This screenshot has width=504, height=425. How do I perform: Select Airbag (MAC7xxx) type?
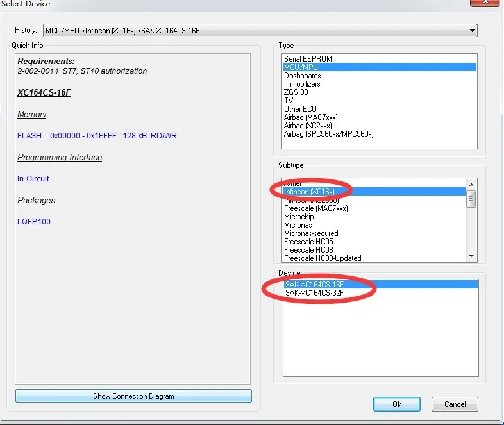coord(380,117)
